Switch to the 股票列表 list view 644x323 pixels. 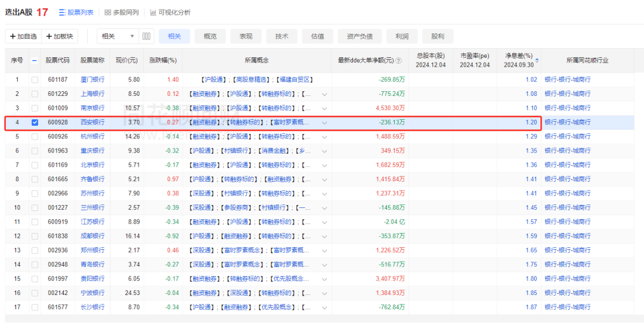tap(76, 12)
